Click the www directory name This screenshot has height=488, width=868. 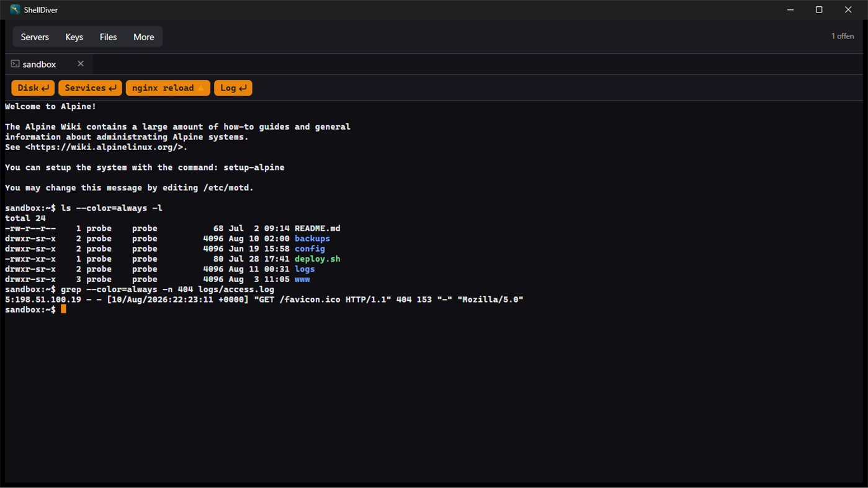(302, 279)
